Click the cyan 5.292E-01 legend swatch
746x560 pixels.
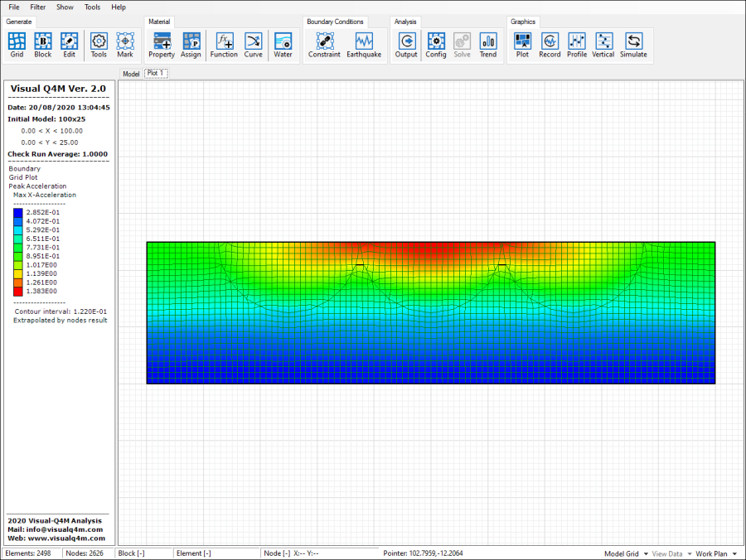(18, 230)
